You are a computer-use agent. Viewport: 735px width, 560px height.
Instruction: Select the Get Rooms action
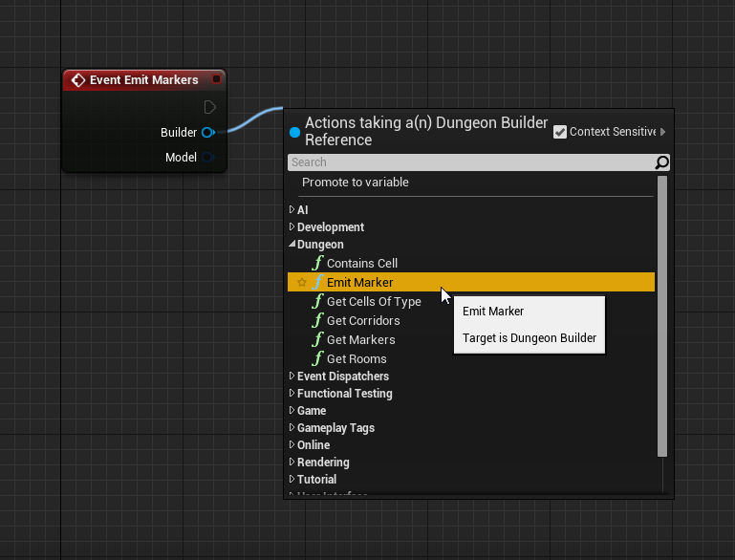tap(470, 359)
